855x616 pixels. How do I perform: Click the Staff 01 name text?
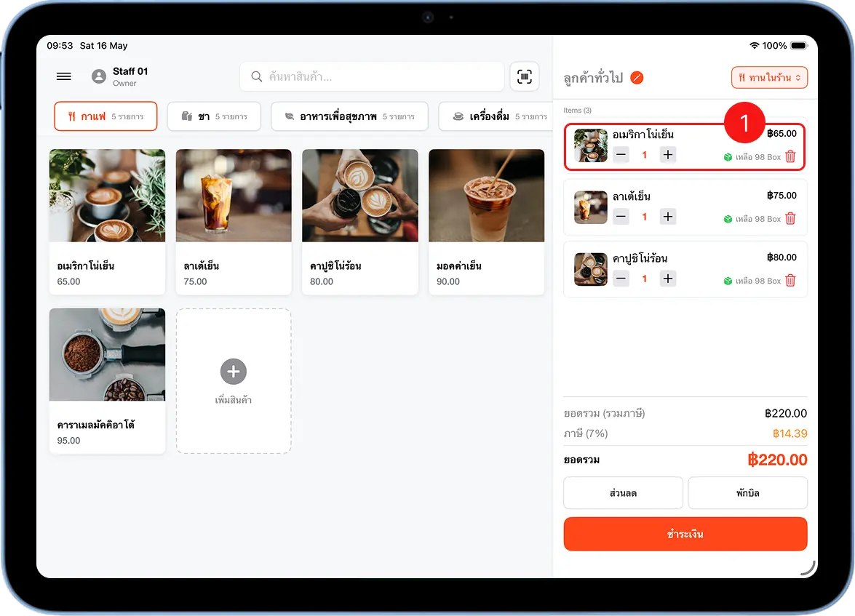pos(130,71)
